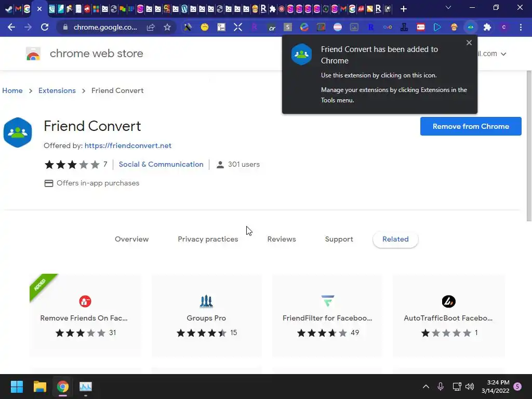Viewport: 532px width, 399px height.
Task: Click the Chrome Web Store logo
Action: [33, 54]
